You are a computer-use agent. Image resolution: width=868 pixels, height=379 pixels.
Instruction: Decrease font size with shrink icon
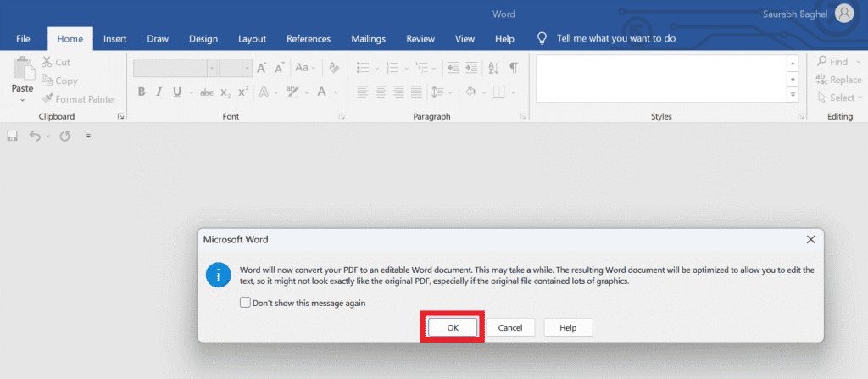point(280,68)
